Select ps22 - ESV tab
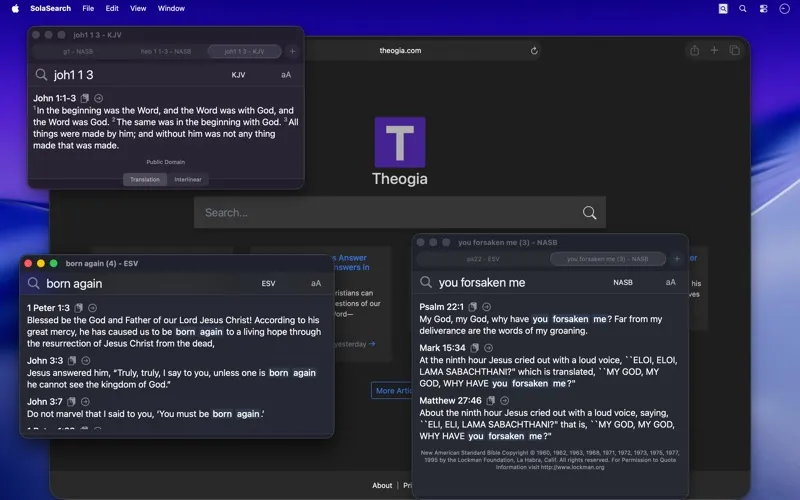Screen dimensions: 800x500 click(x=483, y=259)
